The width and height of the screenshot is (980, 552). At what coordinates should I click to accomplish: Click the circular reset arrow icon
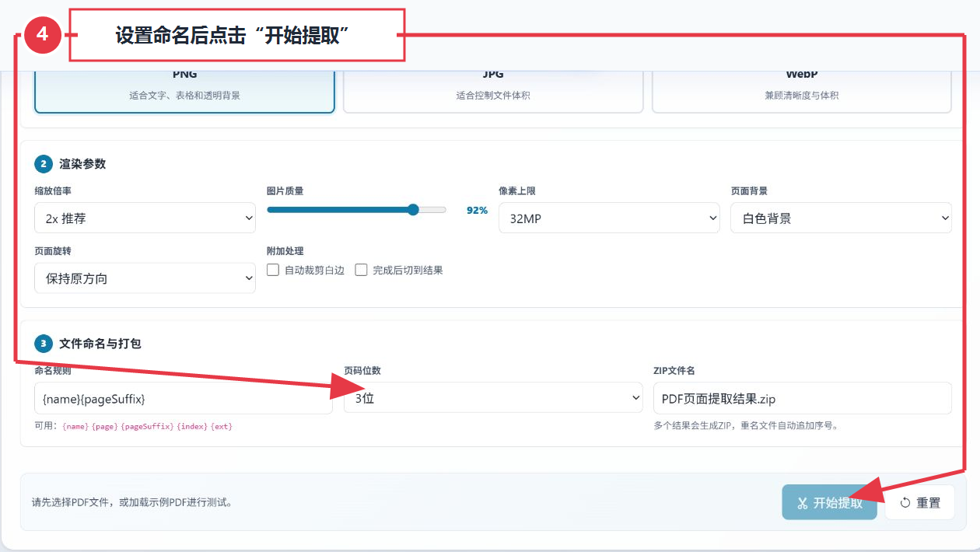click(x=905, y=503)
